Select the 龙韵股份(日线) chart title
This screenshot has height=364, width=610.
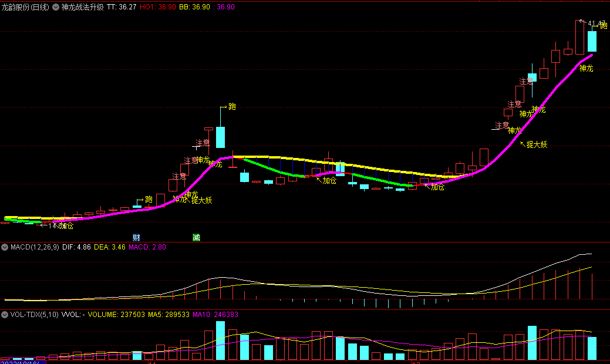[25, 7]
